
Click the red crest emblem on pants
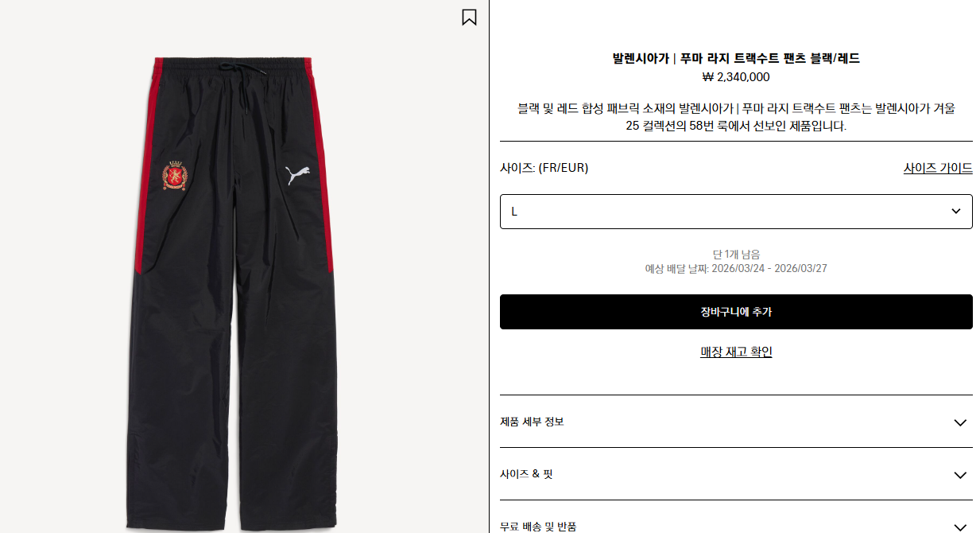click(x=176, y=177)
